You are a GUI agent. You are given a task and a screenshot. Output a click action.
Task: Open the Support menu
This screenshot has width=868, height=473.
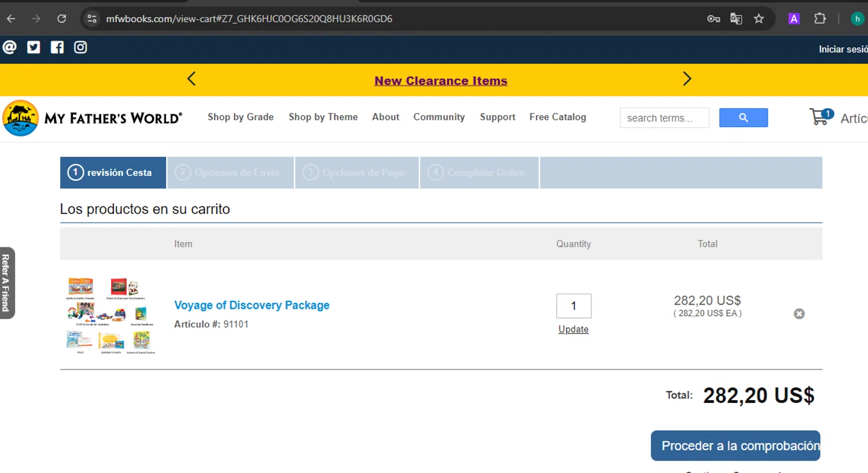498,117
